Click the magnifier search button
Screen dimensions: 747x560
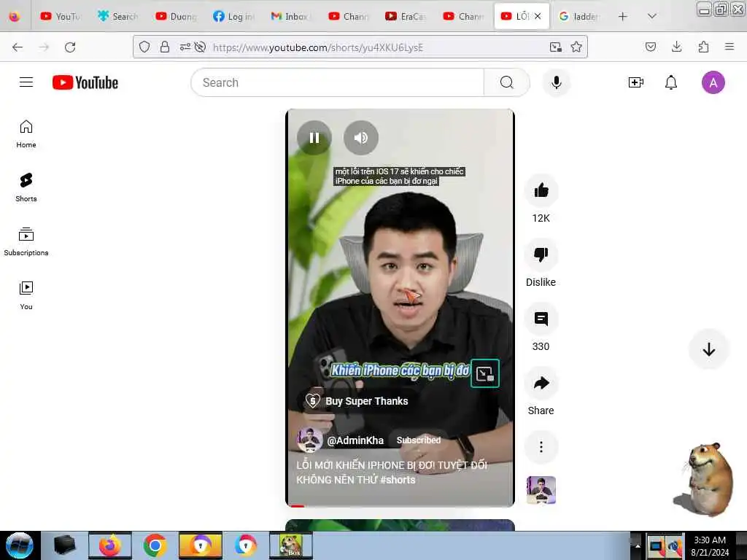tap(506, 82)
